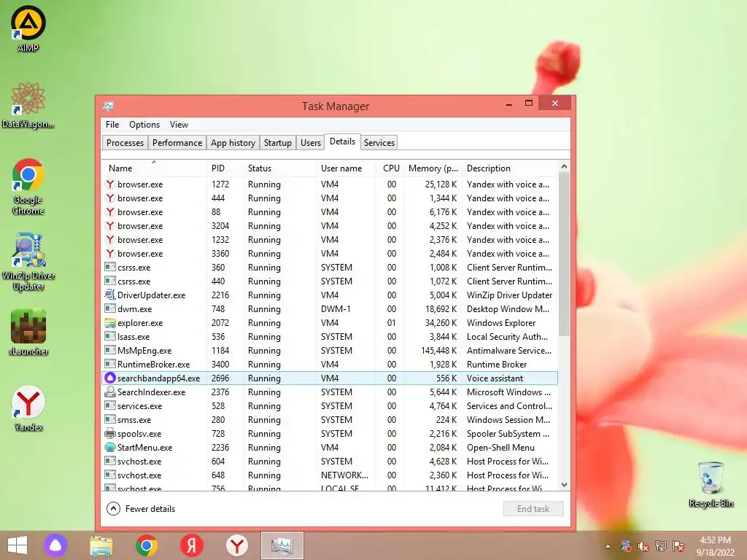Select the xLauncher desktop icon

(x=28, y=332)
